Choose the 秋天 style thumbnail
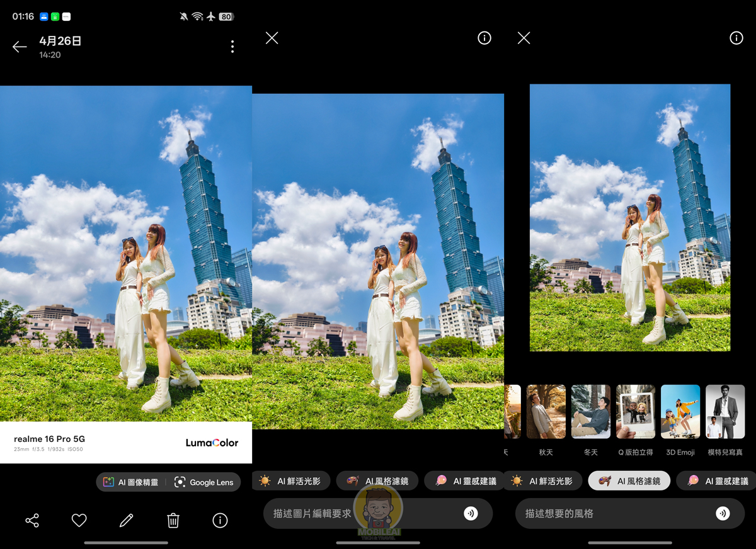 546,412
